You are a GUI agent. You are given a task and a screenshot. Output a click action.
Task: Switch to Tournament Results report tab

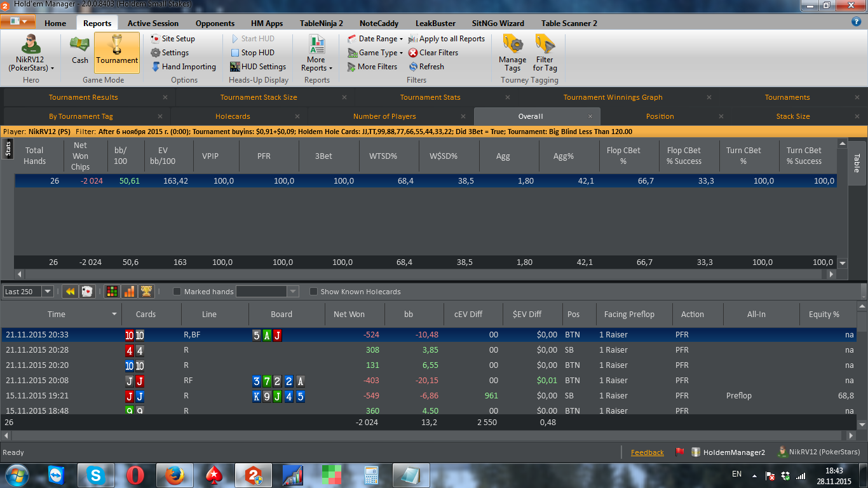point(83,97)
